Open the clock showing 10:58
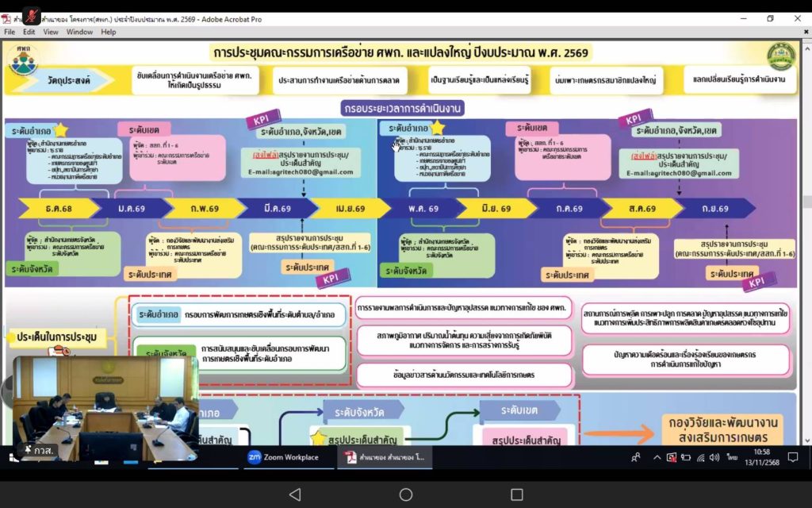The image size is (812, 508). point(761,457)
